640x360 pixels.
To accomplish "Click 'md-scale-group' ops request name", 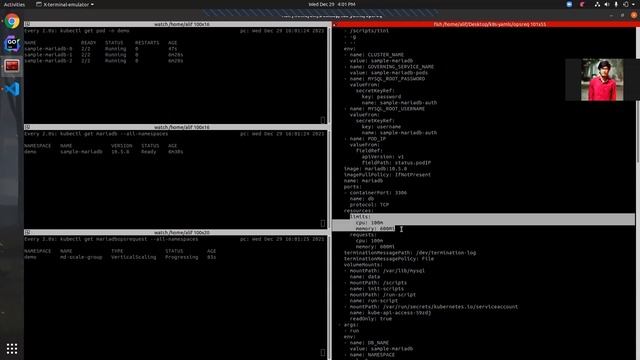I will (x=81, y=257).
